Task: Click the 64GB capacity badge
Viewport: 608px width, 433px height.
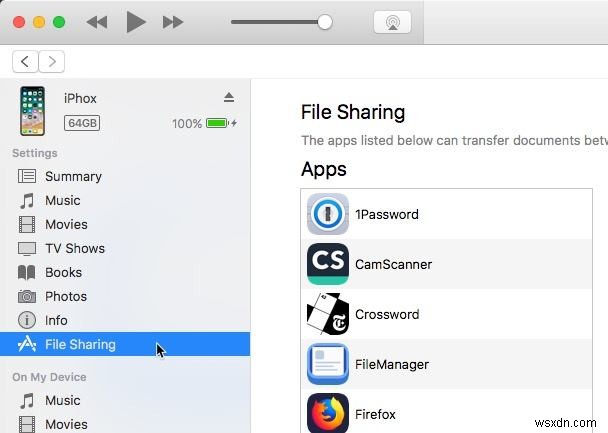Action: tap(82, 123)
